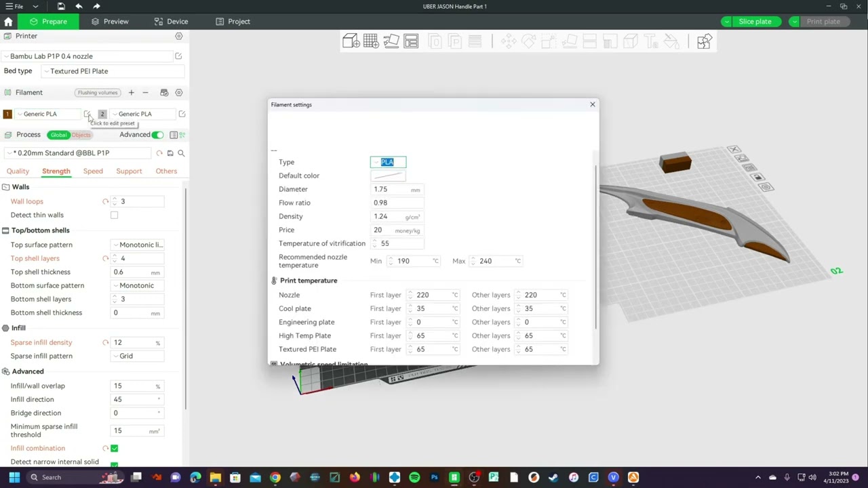
Task: Click the search process settings magnifier
Action: pyautogui.click(x=181, y=153)
